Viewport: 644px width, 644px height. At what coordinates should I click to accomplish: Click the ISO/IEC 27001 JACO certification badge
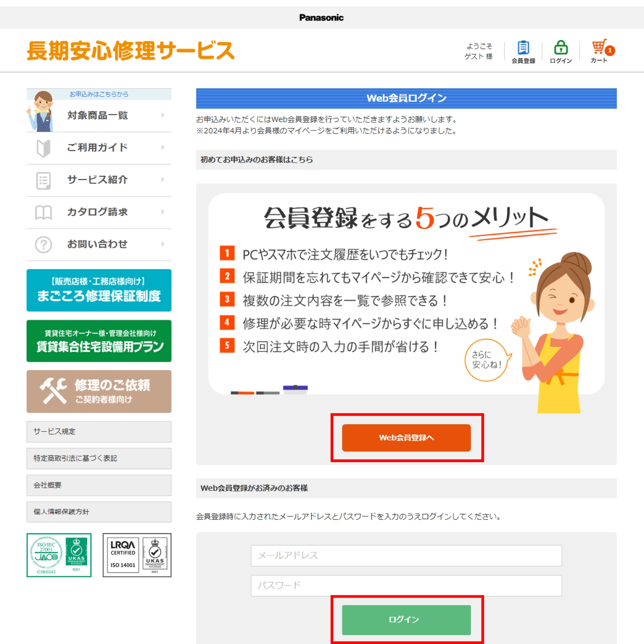pyautogui.click(x=59, y=555)
